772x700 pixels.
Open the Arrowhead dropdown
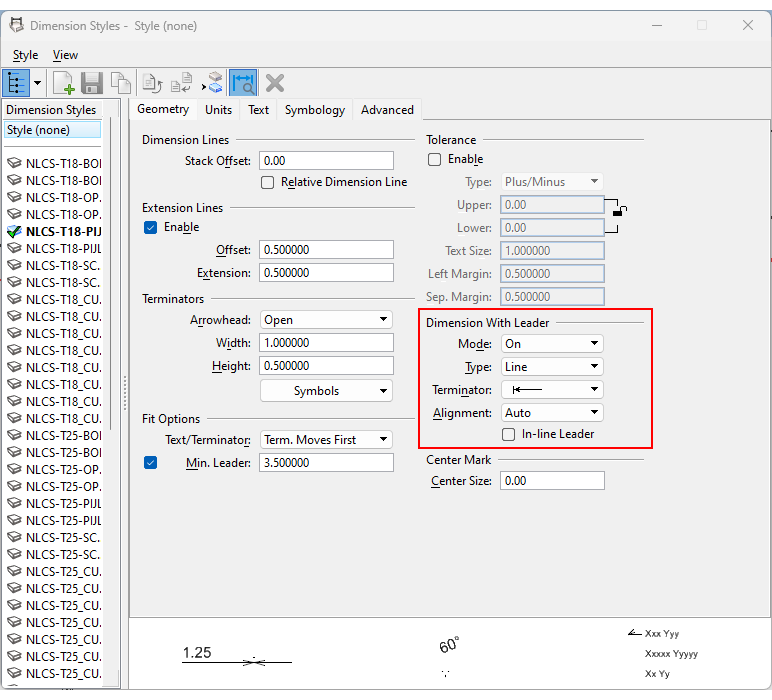326,319
